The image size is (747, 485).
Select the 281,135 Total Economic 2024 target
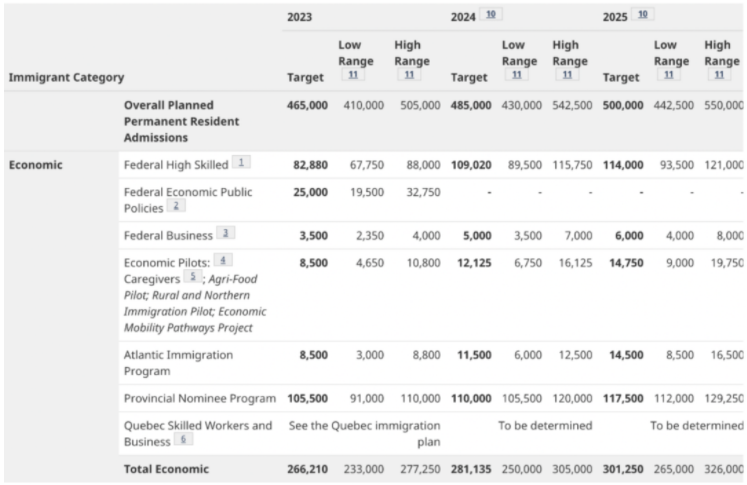click(471, 469)
